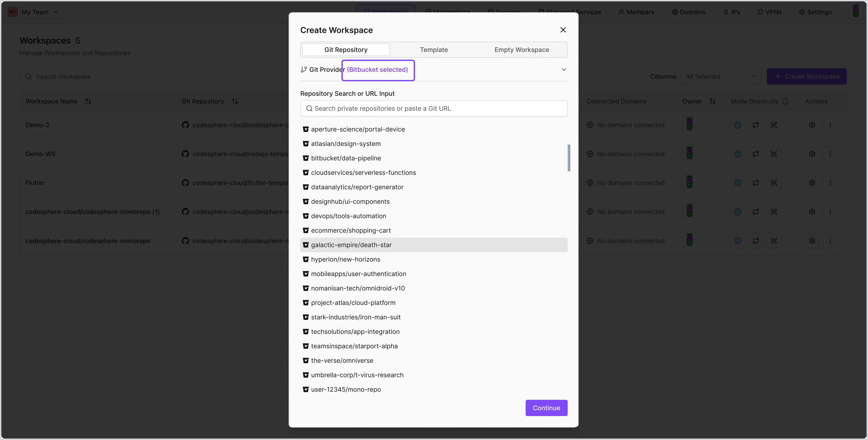Click the GitHub icon next to codesphere-cloud/nodejs-template
The width and height of the screenshot is (868, 440).
[x=185, y=154]
